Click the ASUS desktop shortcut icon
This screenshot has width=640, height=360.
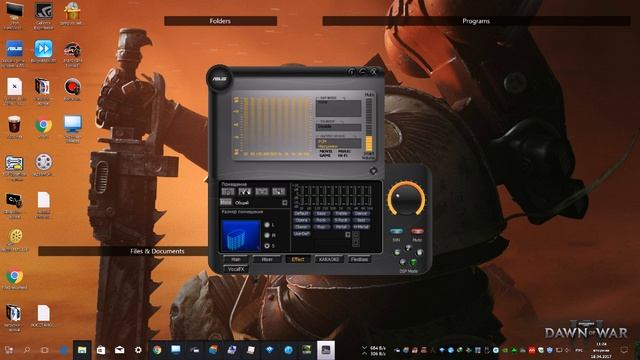(14, 49)
